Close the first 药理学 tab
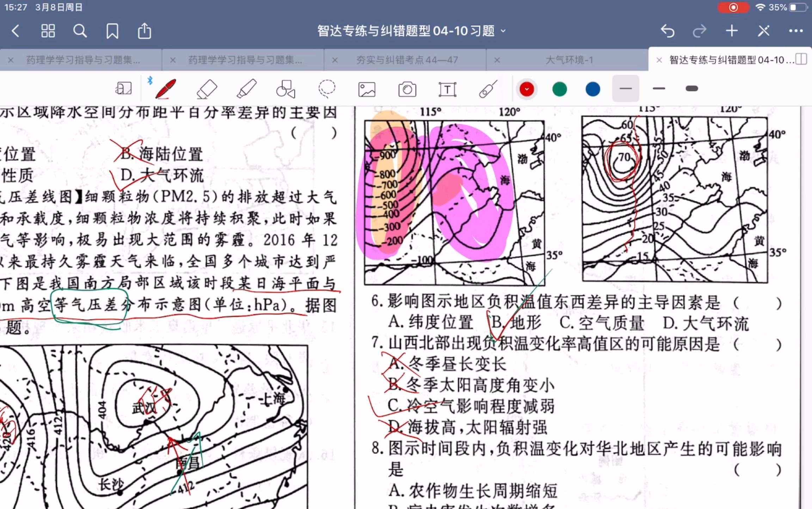Screen dimensions: 812x509 [11, 60]
